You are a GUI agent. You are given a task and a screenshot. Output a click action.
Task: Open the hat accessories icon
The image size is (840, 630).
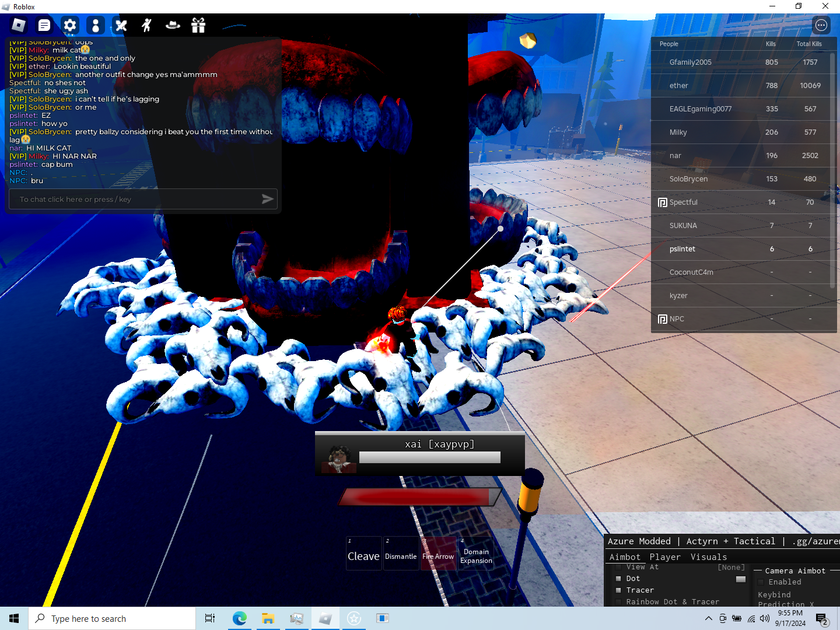tap(173, 25)
